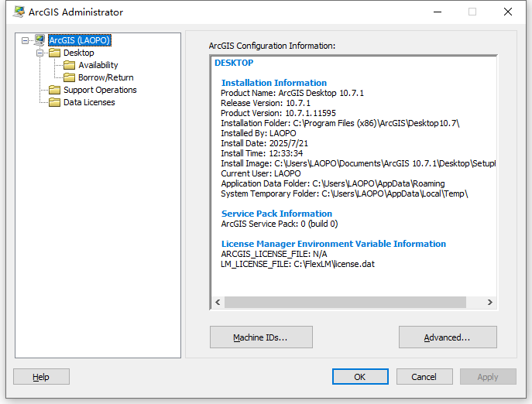Click the Service Pack Information heading
Viewport: 532px width, 404px height.
pyautogui.click(x=276, y=214)
